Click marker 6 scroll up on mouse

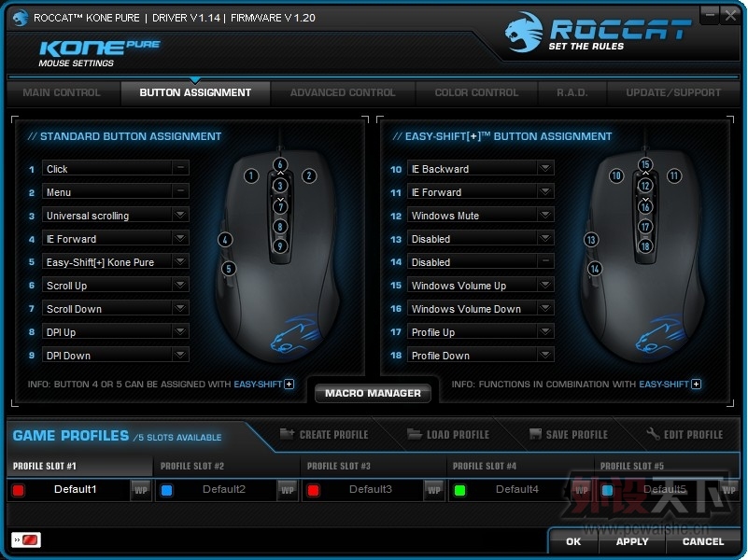click(x=280, y=165)
